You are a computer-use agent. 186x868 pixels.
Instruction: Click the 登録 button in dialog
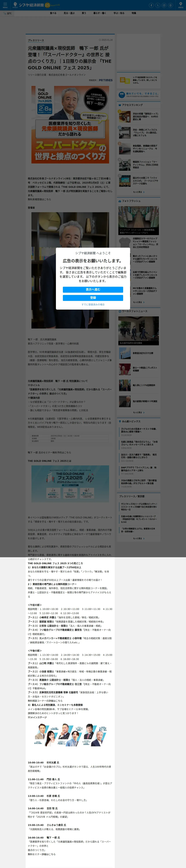click(x=93, y=298)
